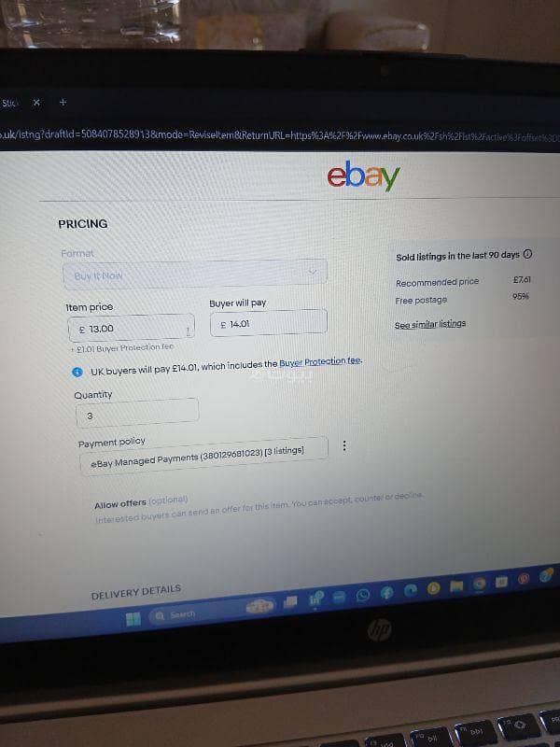Focus the Buyer will pay field
The width and height of the screenshot is (560, 747).
pyautogui.click(x=269, y=323)
